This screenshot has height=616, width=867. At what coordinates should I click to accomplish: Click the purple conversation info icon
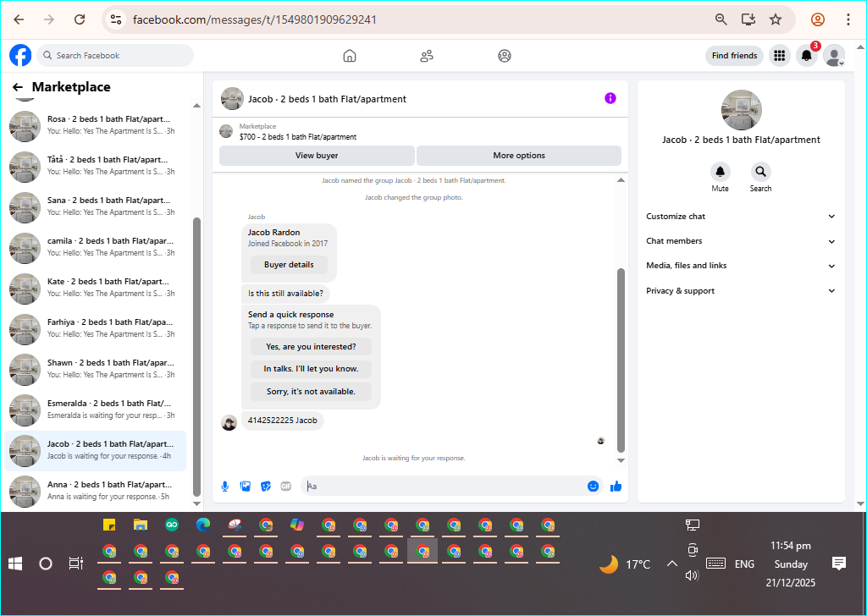pyautogui.click(x=610, y=98)
